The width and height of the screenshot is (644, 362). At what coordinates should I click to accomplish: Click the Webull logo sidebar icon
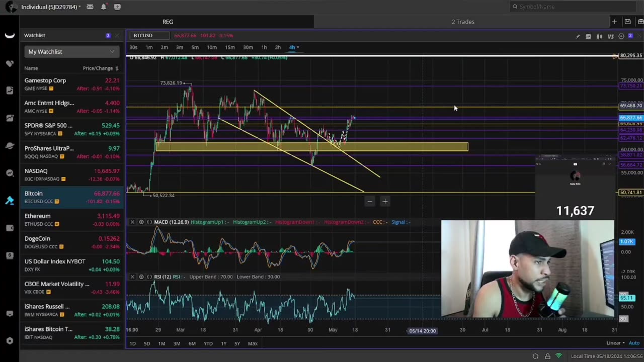pos(9,35)
